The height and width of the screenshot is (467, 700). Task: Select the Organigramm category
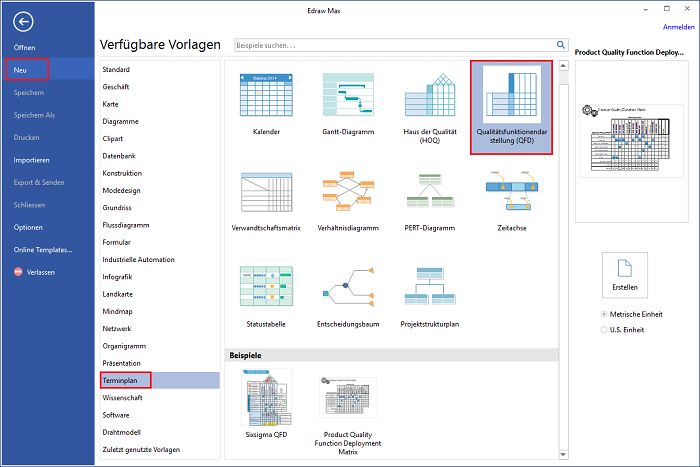click(x=124, y=346)
